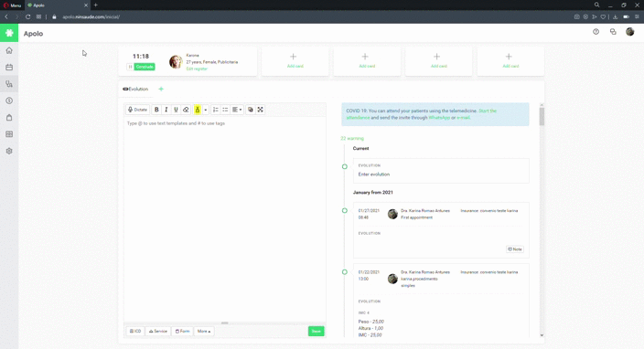Pause the attendance timer

[130, 67]
